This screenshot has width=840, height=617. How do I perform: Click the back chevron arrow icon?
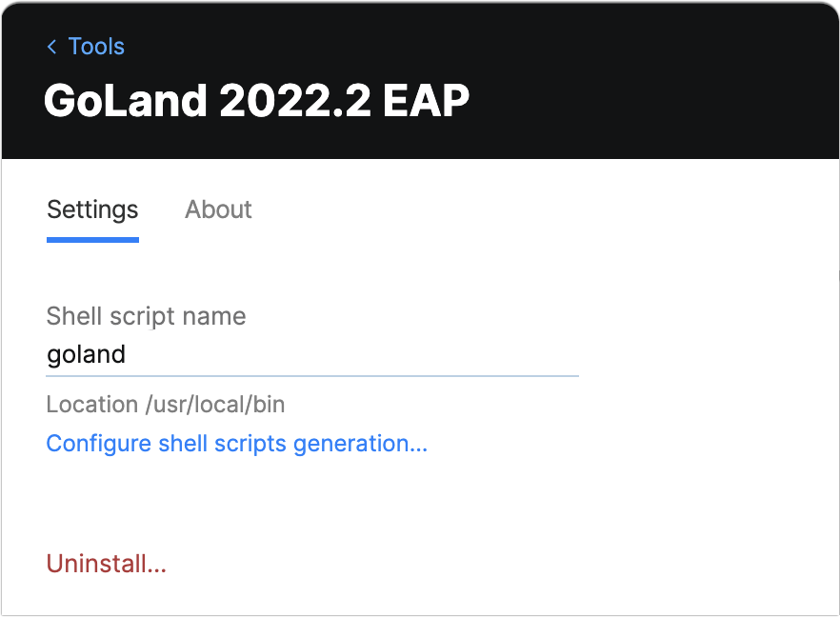pos(51,47)
